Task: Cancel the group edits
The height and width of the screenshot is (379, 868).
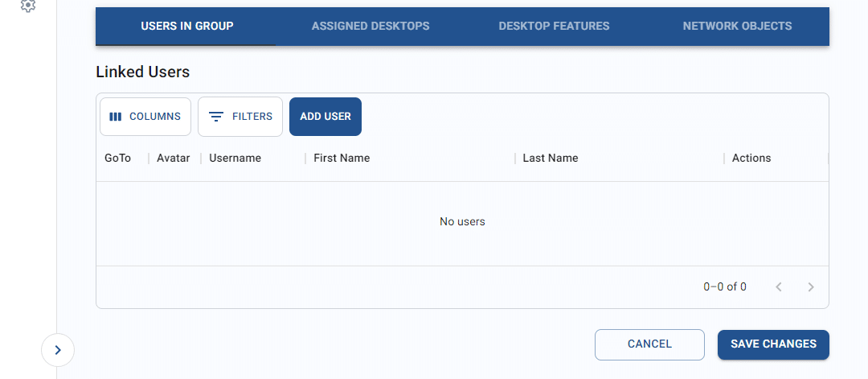Action: 649,344
